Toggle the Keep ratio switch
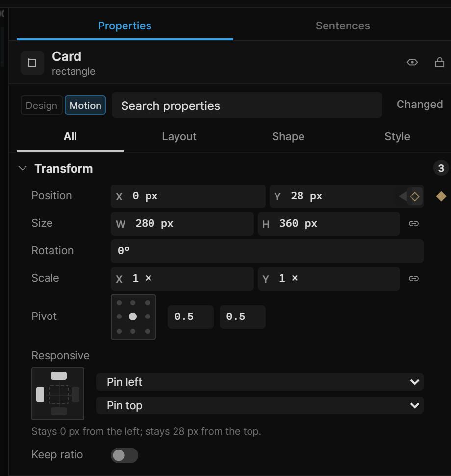The width and height of the screenshot is (451, 476). 125,455
